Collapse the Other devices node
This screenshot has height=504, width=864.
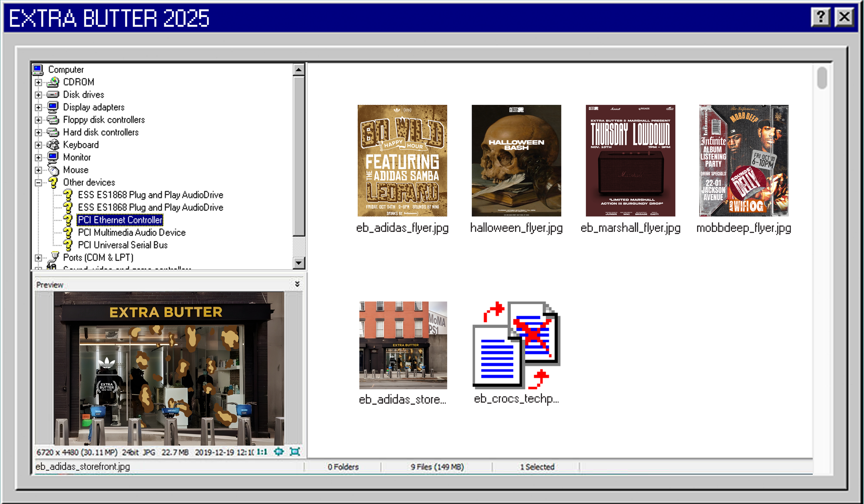38,182
